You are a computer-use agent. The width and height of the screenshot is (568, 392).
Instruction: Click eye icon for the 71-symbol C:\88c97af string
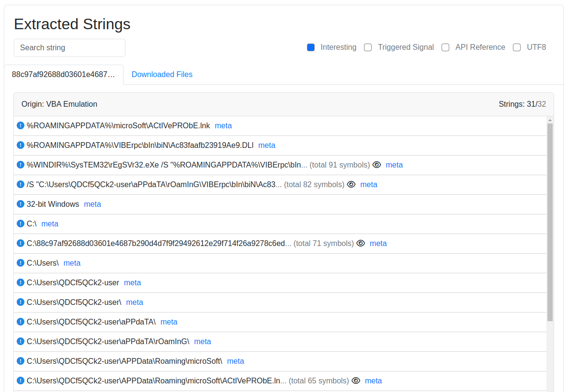click(361, 243)
